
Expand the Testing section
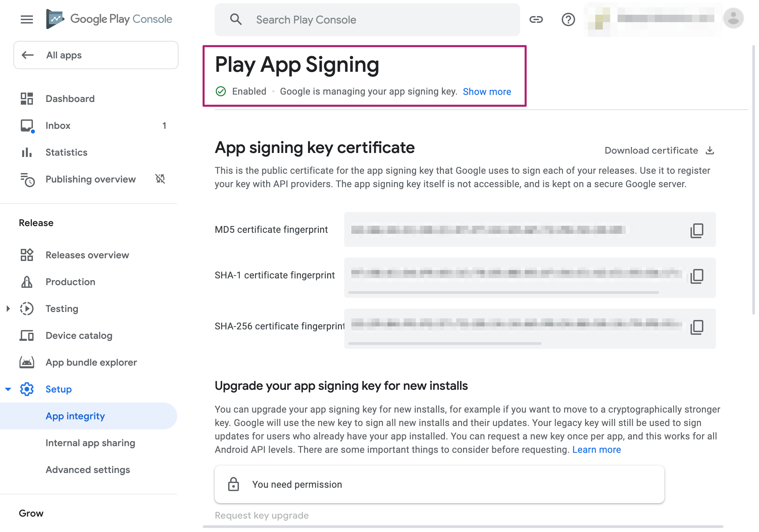point(8,308)
